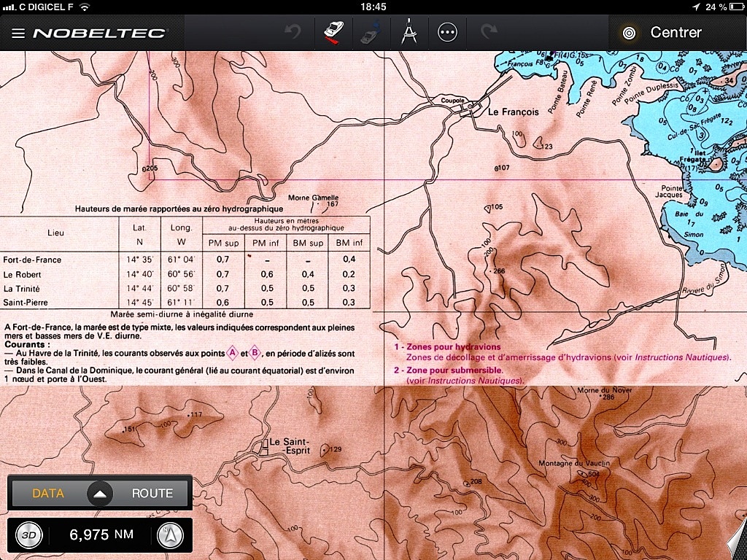747x560 pixels.
Task: Tap the Le Saint-Esprit town label
Action: click(x=290, y=446)
